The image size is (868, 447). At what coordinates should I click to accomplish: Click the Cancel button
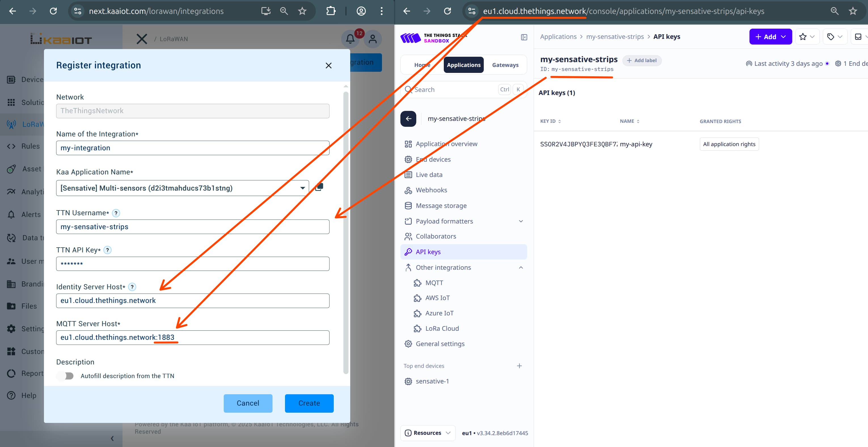pyautogui.click(x=248, y=403)
